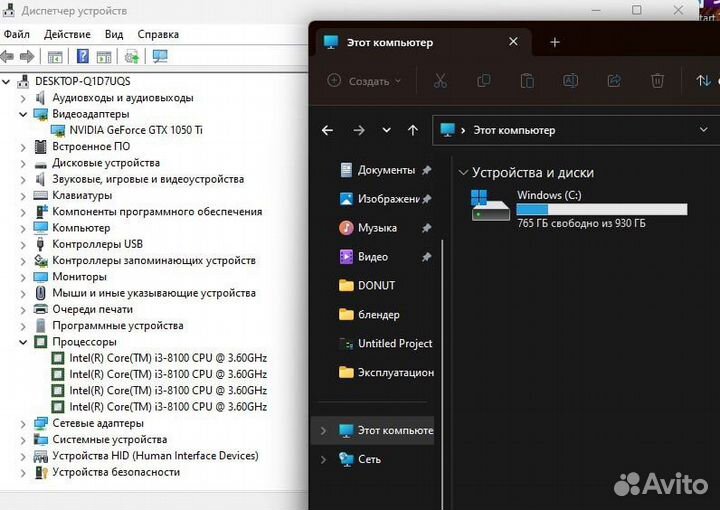This screenshot has height=510, width=720.
Task: Click the Windows (C:) disk usage bar
Action: pos(602,210)
